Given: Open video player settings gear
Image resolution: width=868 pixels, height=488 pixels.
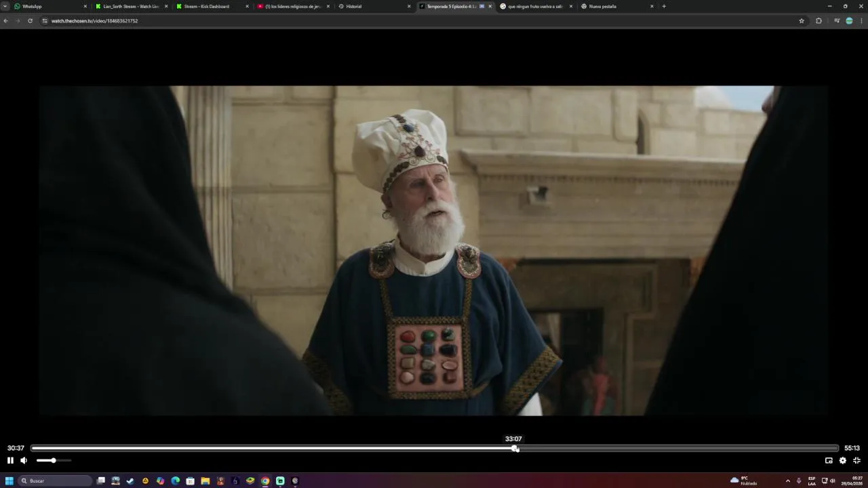Looking at the screenshot, I should (843, 460).
